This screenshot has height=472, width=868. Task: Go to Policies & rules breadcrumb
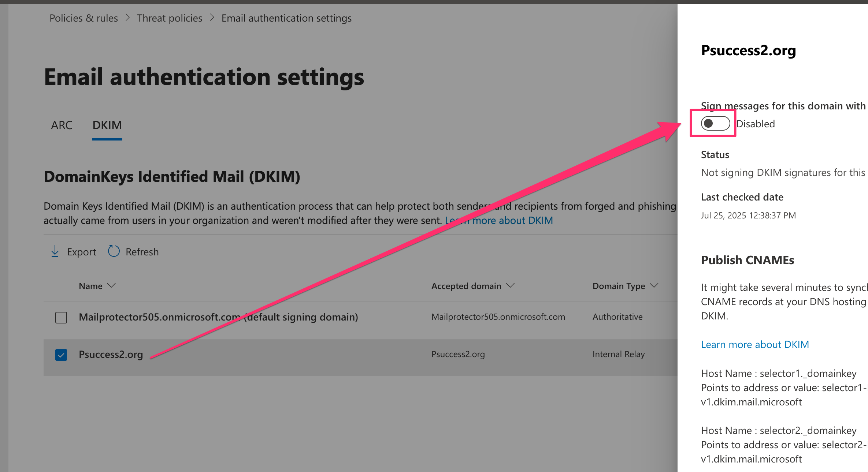point(84,18)
